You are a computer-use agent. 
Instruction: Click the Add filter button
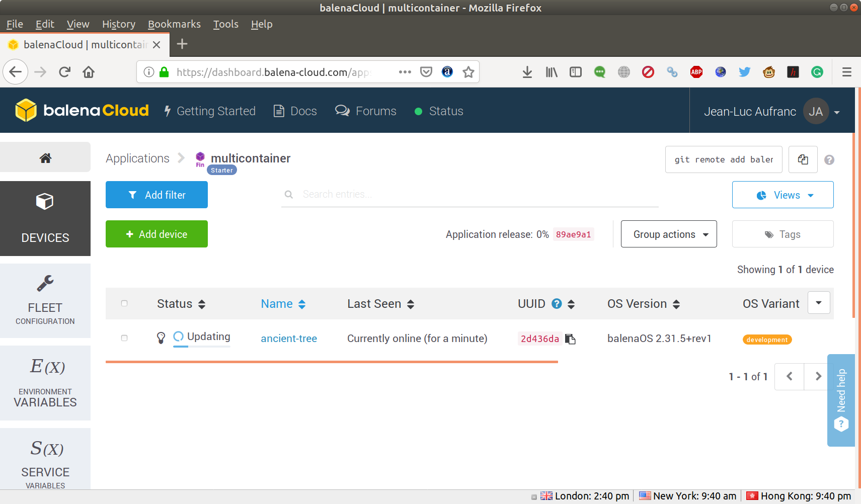[156, 195]
